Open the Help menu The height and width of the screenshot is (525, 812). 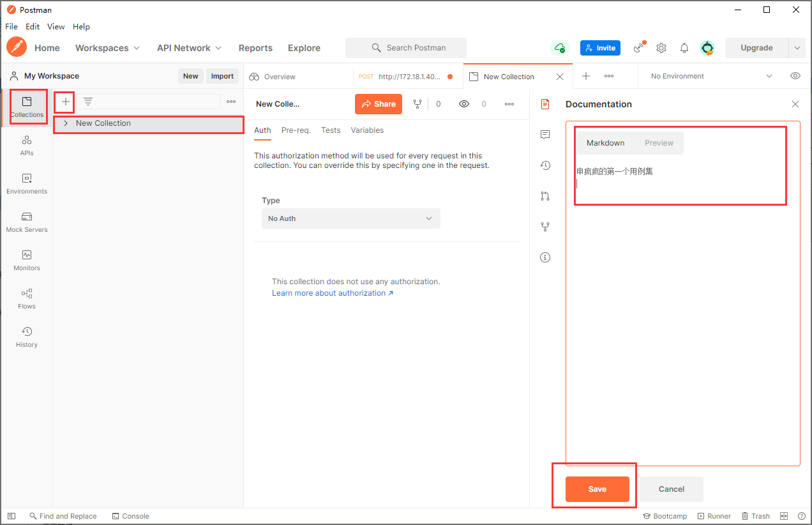(x=81, y=27)
